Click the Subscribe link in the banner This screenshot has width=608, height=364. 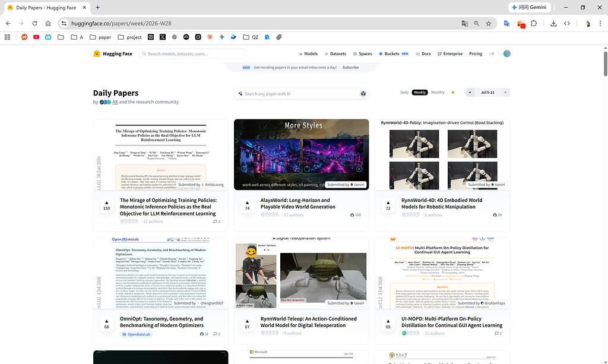350,68
